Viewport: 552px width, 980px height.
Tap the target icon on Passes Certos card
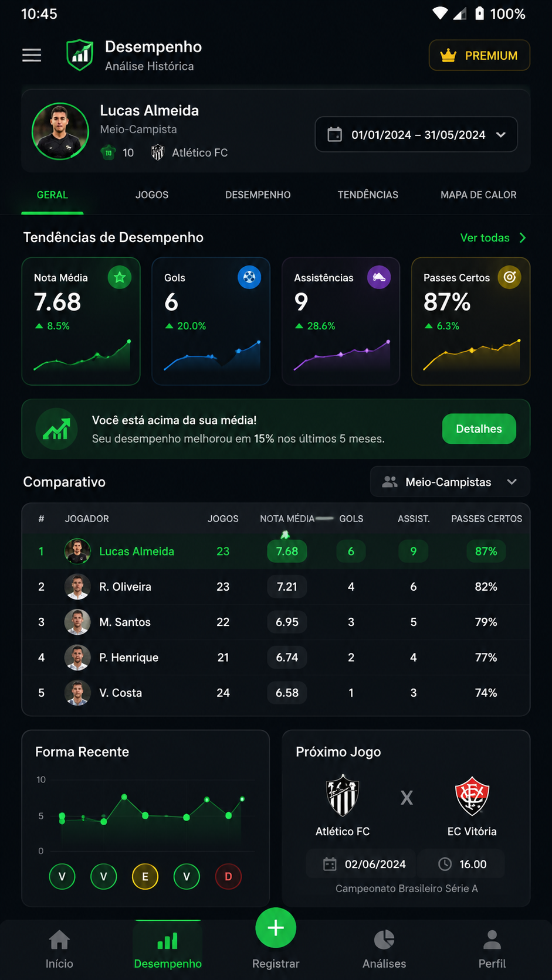coord(510,277)
